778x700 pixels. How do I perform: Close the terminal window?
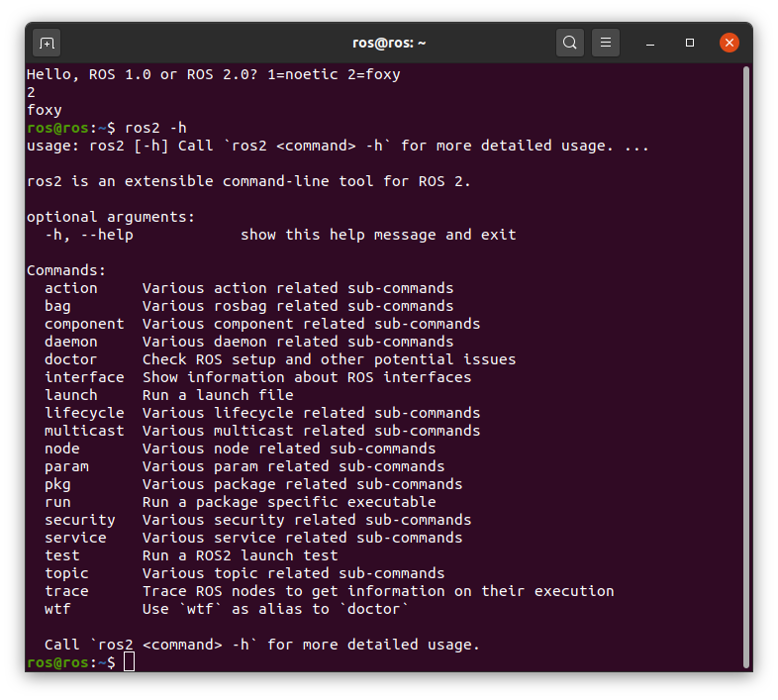pyautogui.click(x=729, y=43)
